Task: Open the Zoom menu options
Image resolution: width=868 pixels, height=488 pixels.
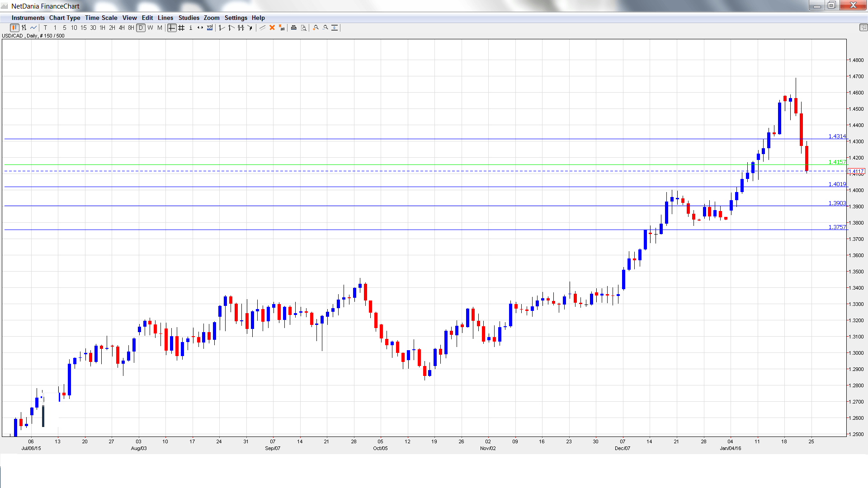Action: pyautogui.click(x=211, y=18)
